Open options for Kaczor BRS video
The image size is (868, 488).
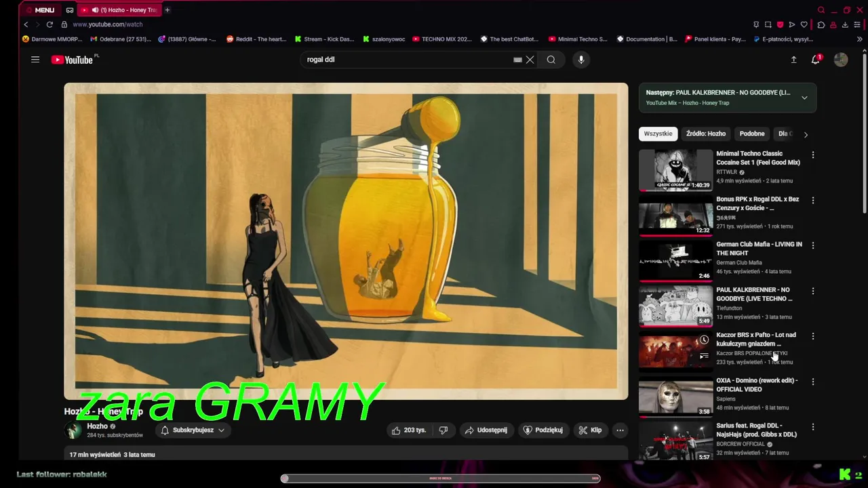[812, 336]
